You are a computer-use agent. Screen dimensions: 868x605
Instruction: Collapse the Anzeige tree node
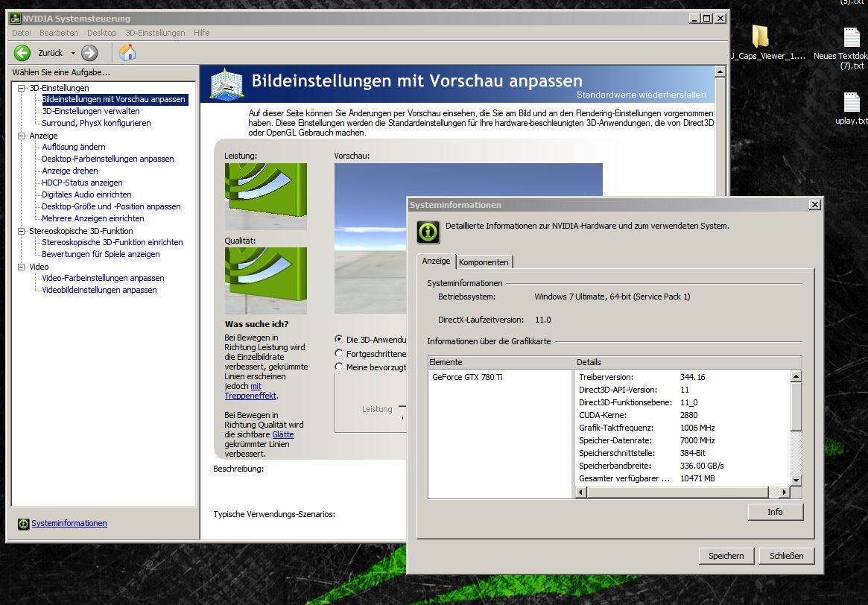pos(22,136)
